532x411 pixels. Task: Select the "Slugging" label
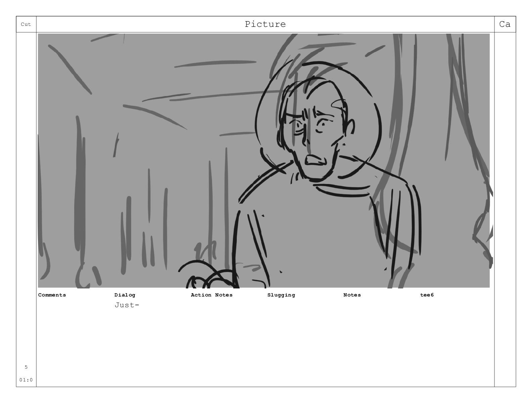click(281, 295)
